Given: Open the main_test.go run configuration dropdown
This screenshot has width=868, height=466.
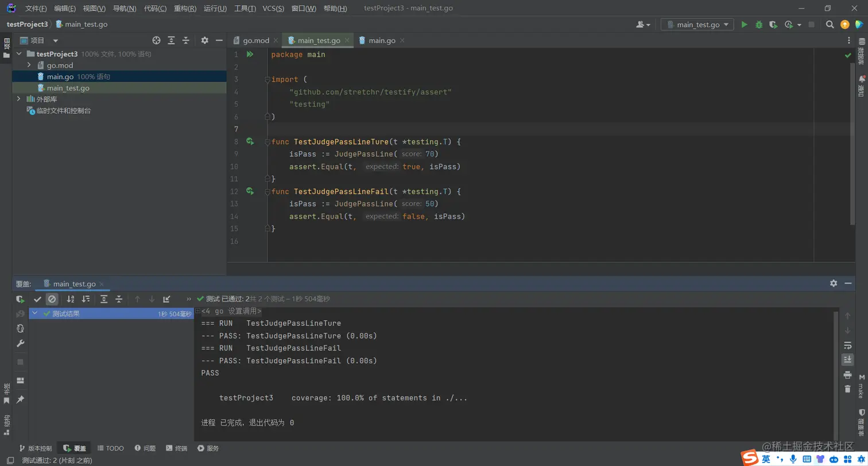Looking at the screenshot, I should [697, 25].
